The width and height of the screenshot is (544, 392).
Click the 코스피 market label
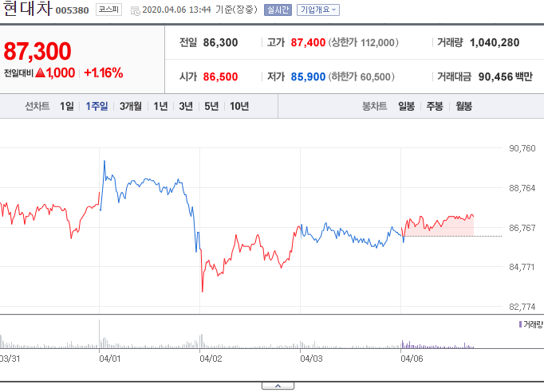click(x=108, y=10)
